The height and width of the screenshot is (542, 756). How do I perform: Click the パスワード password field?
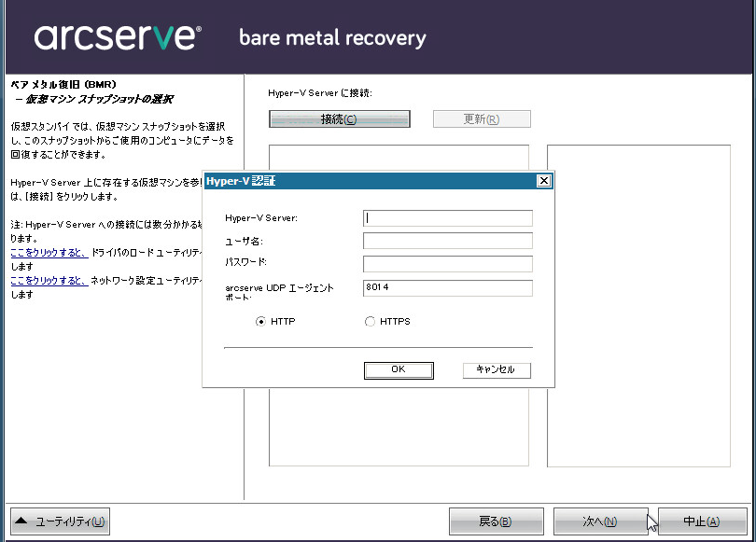pos(448,263)
